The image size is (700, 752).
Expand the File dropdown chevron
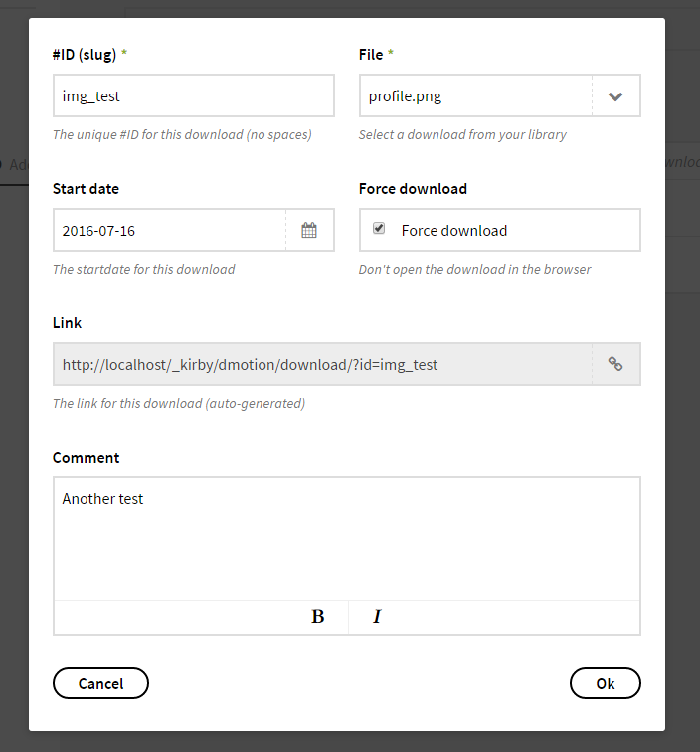click(x=615, y=96)
